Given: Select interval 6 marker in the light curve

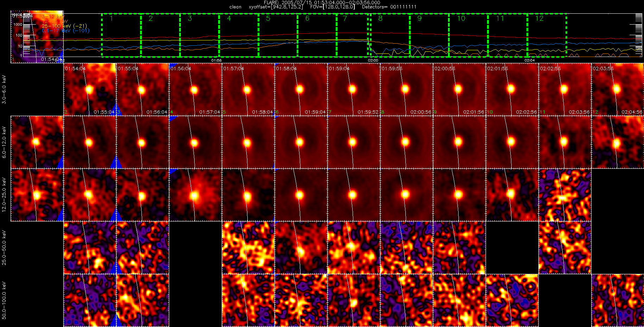Looking at the screenshot, I should click(307, 18).
